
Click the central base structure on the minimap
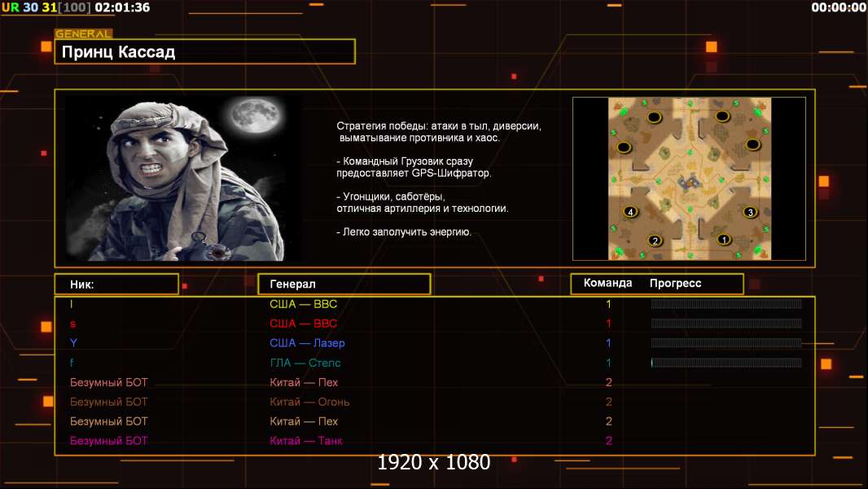689,183
